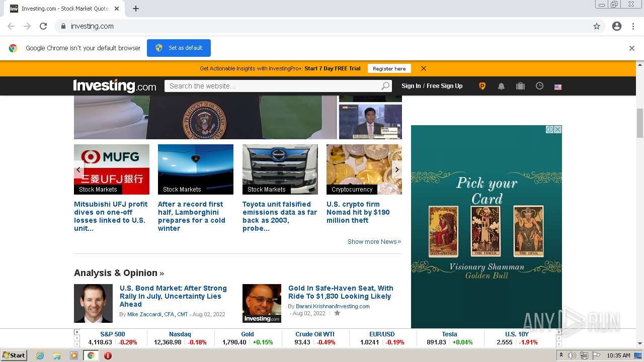Open Mitsubishi UFJ profit article

111,216
